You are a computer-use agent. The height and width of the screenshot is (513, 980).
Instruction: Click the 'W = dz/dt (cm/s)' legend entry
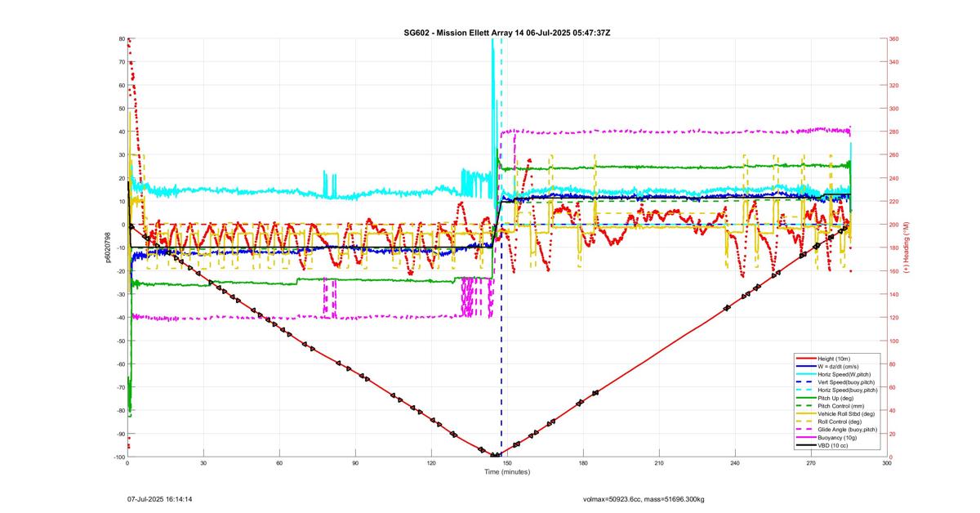click(838, 367)
